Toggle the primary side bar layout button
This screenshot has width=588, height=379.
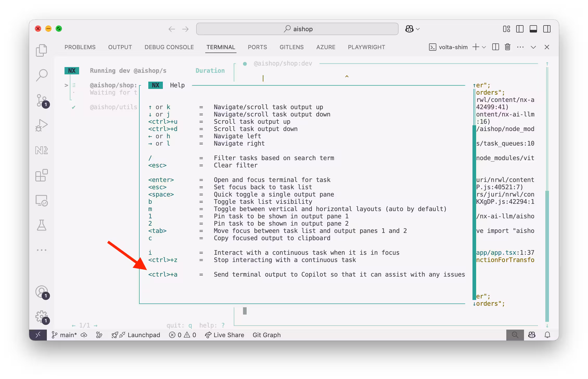[520, 29]
